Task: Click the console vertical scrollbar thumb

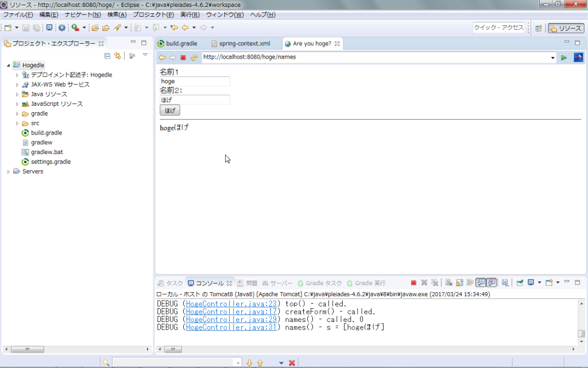Action: [x=581, y=333]
